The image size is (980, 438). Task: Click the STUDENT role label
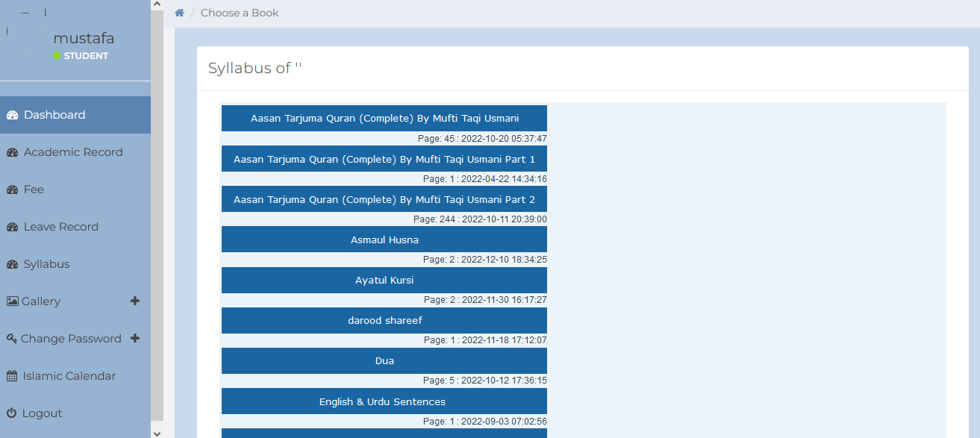[86, 56]
